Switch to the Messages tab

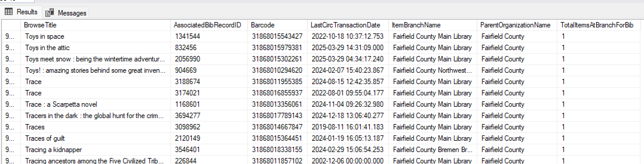pyautogui.click(x=66, y=13)
